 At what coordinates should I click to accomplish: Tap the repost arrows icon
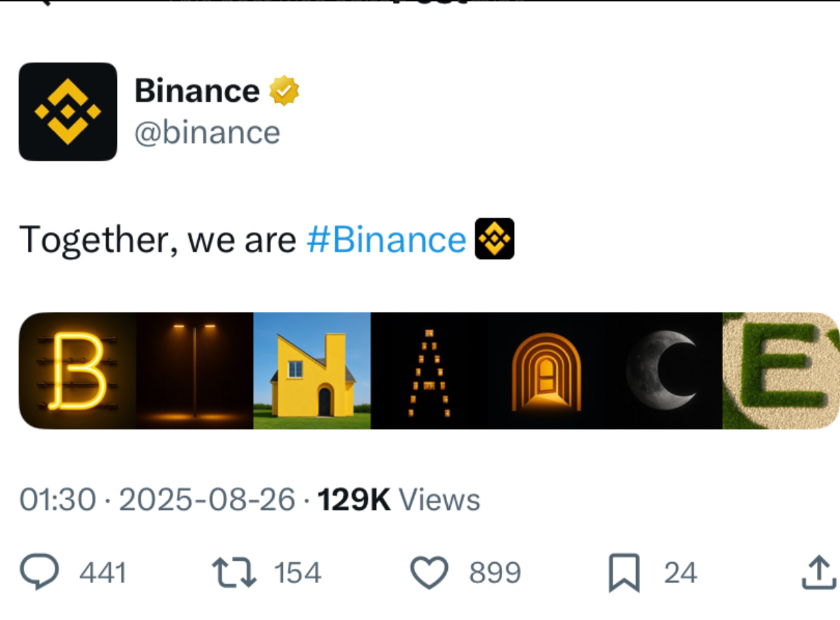click(234, 573)
